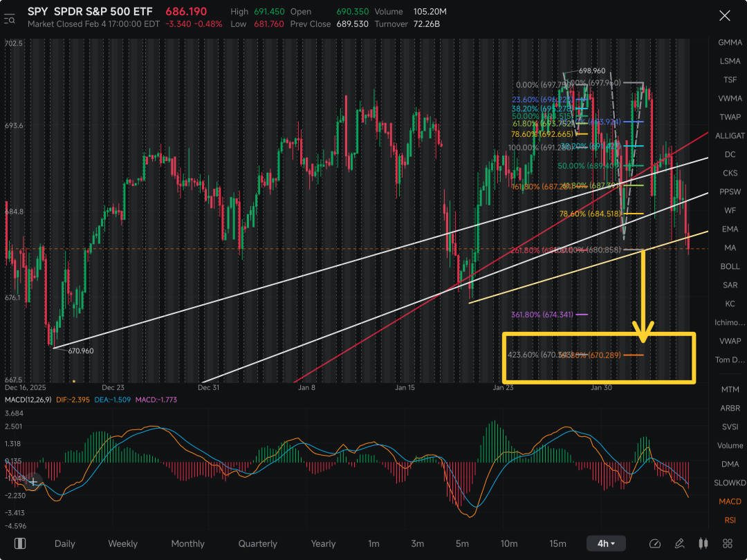This screenshot has width=747, height=560.
Task: Switch to the Yearly timeframe
Action: tap(324, 543)
